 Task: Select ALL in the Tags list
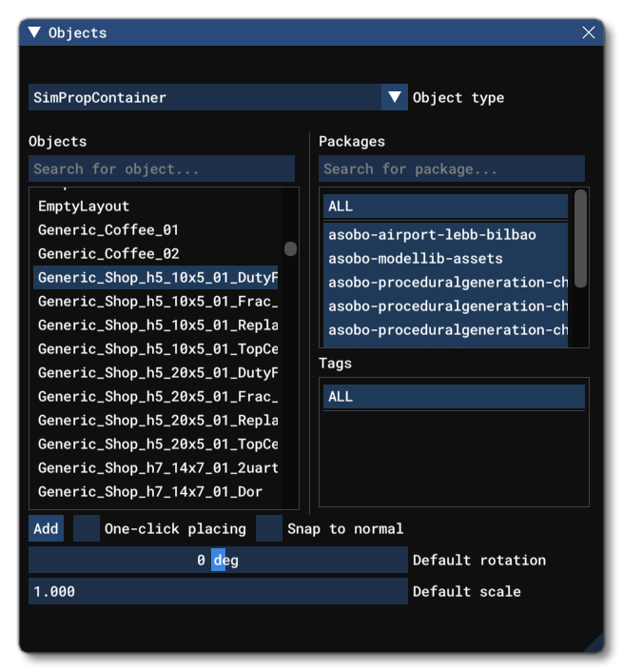(454, 396)
